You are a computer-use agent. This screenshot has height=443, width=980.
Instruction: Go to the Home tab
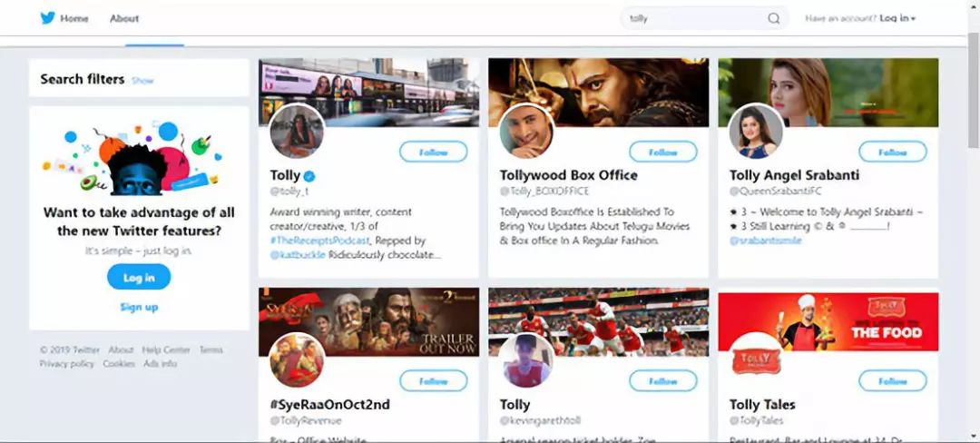(74, 18)
